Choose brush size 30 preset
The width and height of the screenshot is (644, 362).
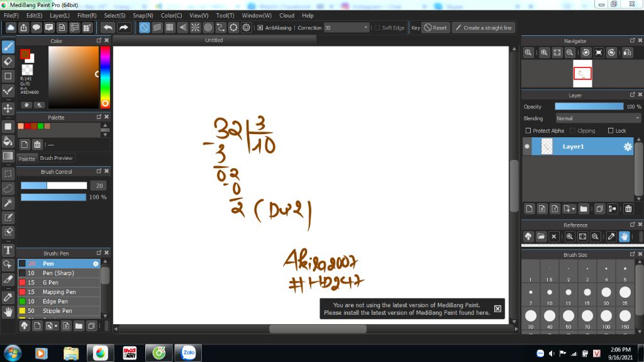pyautogui.click(x=531, y=316)
